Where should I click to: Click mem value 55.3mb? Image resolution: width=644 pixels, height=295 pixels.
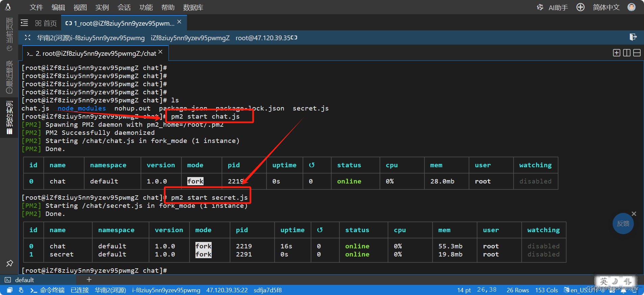tap(450, 246)
